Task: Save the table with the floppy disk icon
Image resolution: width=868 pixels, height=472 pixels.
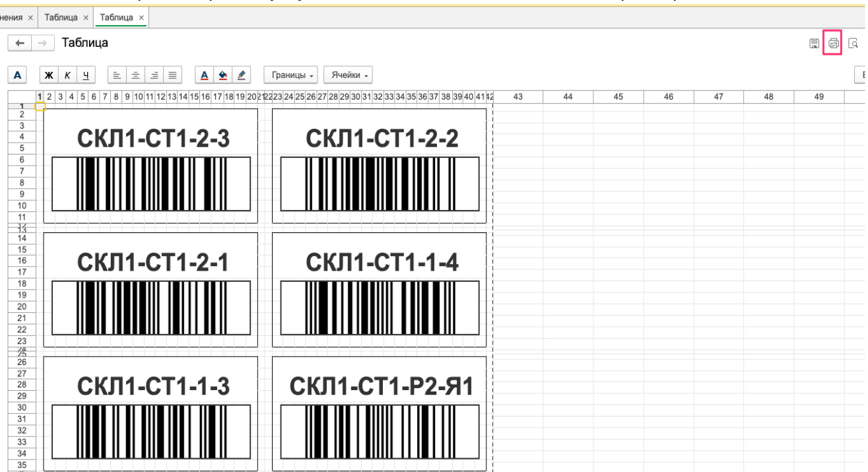Action: point(815,44)
